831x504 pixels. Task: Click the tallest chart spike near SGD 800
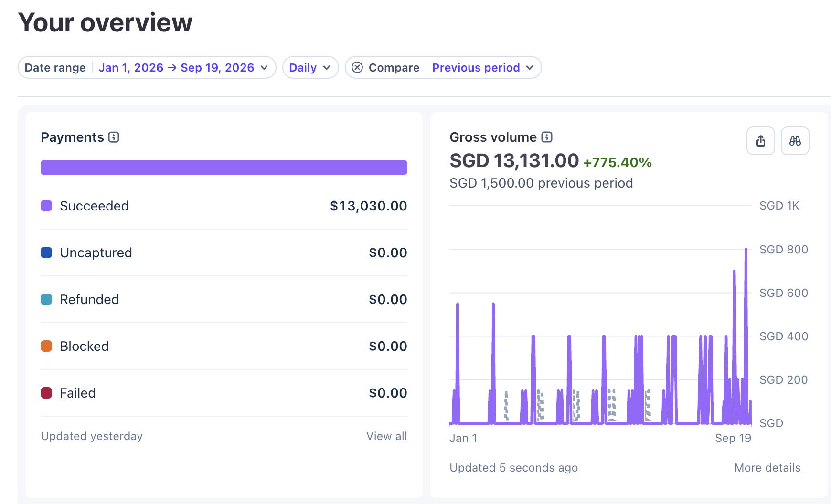tap(746, 250)
